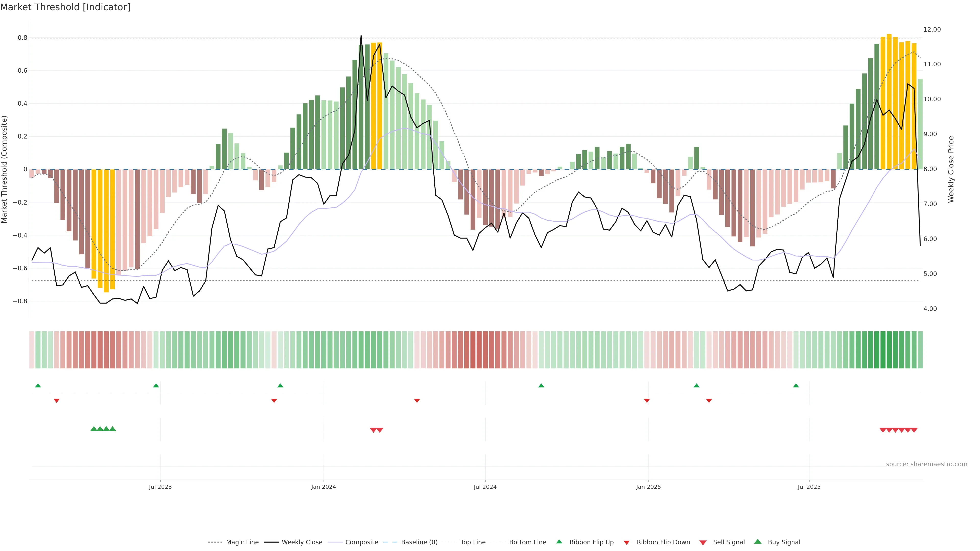This screenshot has height=551, width=980.
Task: Click the first green ribbon flip-up marker
Action: 38,386
